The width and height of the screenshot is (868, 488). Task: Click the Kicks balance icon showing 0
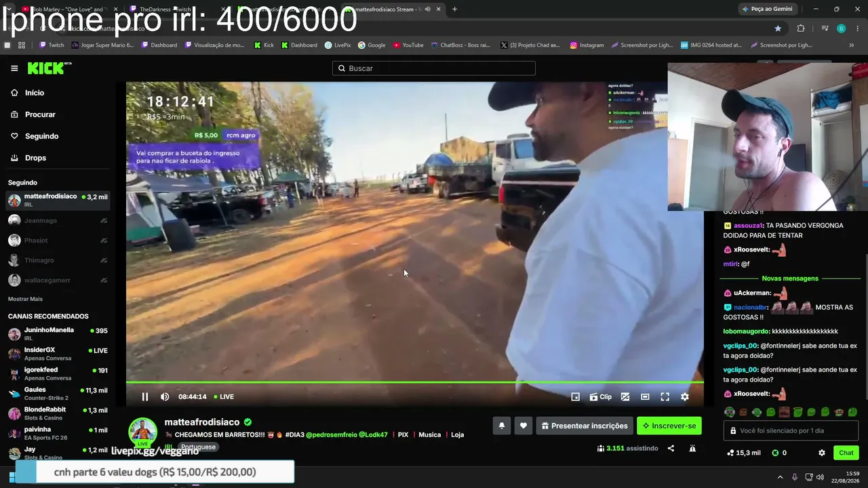tap(779, 453)
